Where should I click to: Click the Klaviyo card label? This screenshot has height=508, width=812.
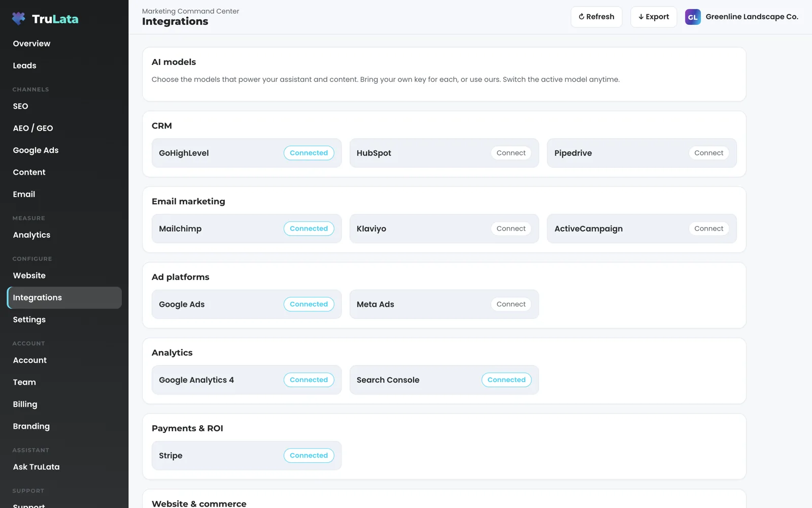tap(371, 229)
